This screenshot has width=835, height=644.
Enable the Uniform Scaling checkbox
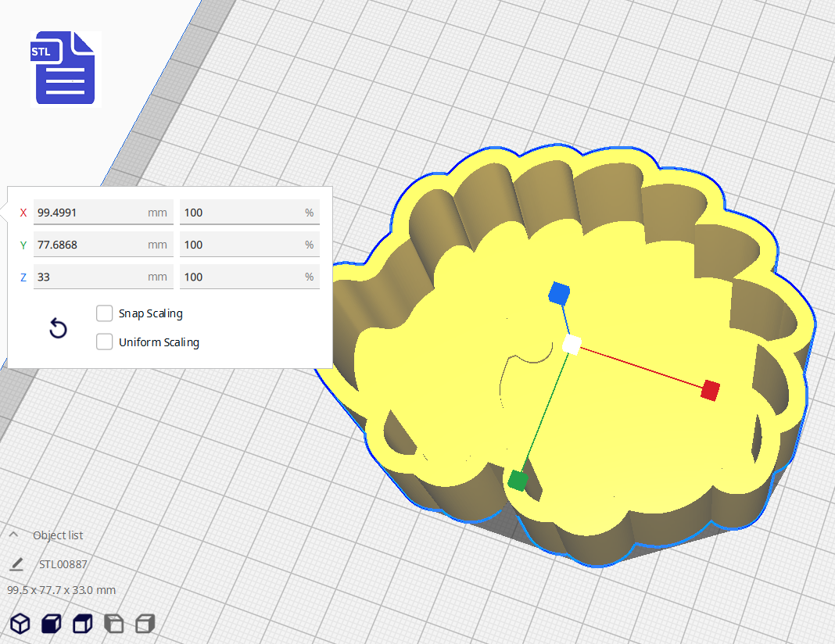tap(104, 342)
